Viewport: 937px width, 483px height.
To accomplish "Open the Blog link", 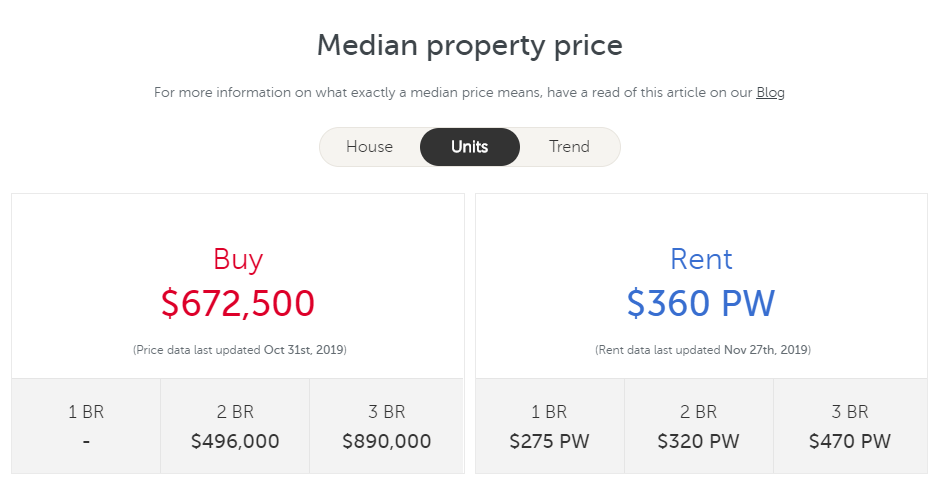I will click(x=770, y=93).
